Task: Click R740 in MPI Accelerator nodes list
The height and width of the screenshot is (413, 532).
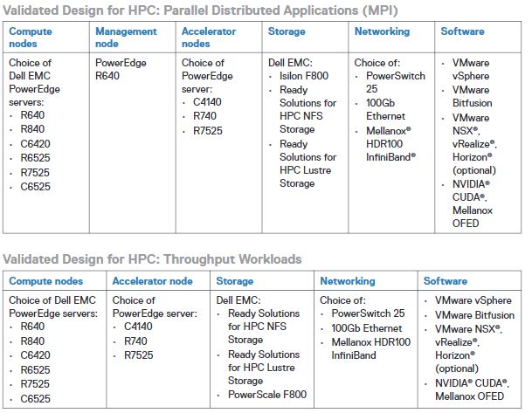Action: coord(205,116)
